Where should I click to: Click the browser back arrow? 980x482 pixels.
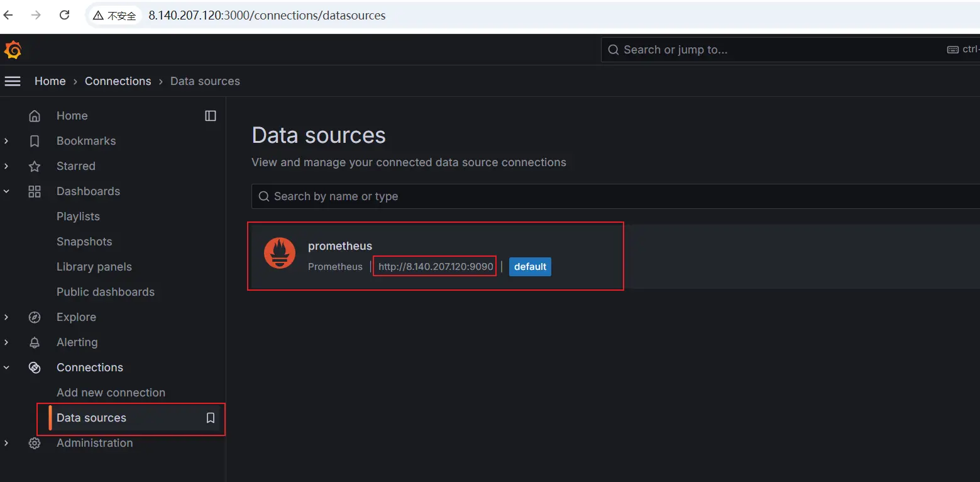click(8, 15)
